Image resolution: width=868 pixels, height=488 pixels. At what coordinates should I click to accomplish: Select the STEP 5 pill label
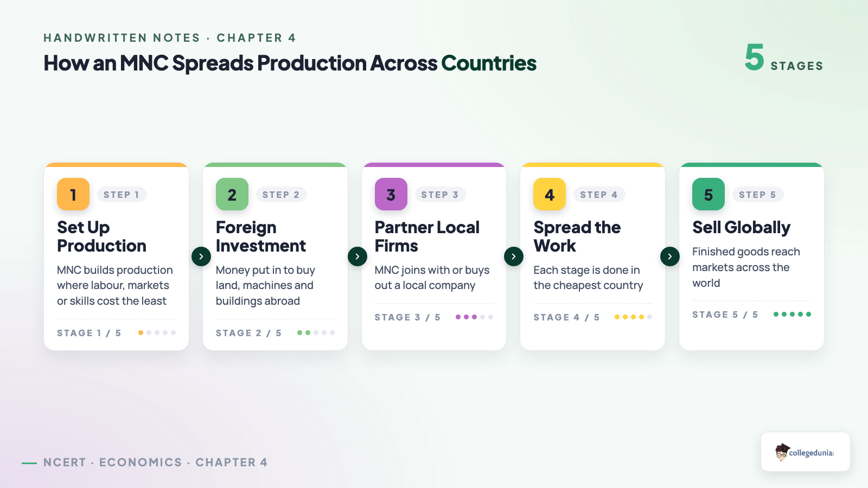coord(757,195)
